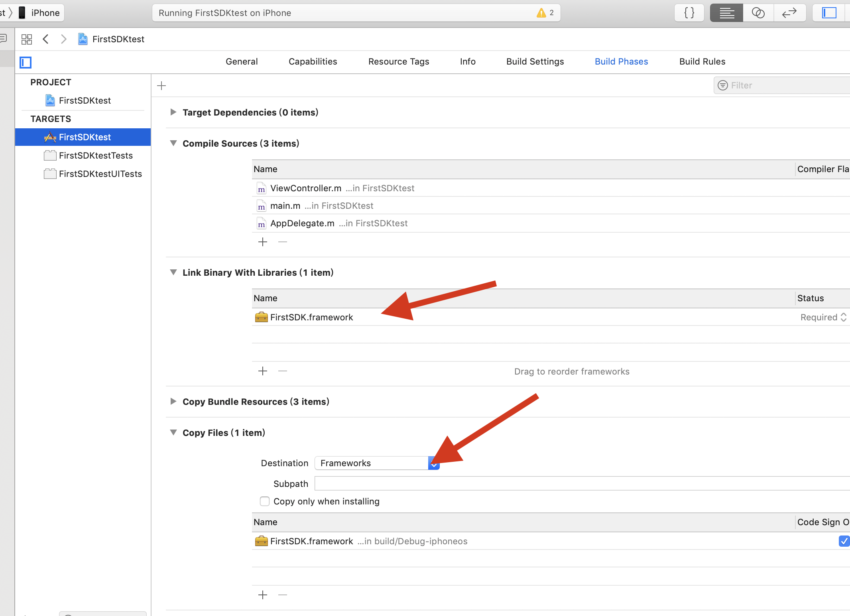Switch to the standard editor icon
This screenshot has height=616, width=850.
726,13
